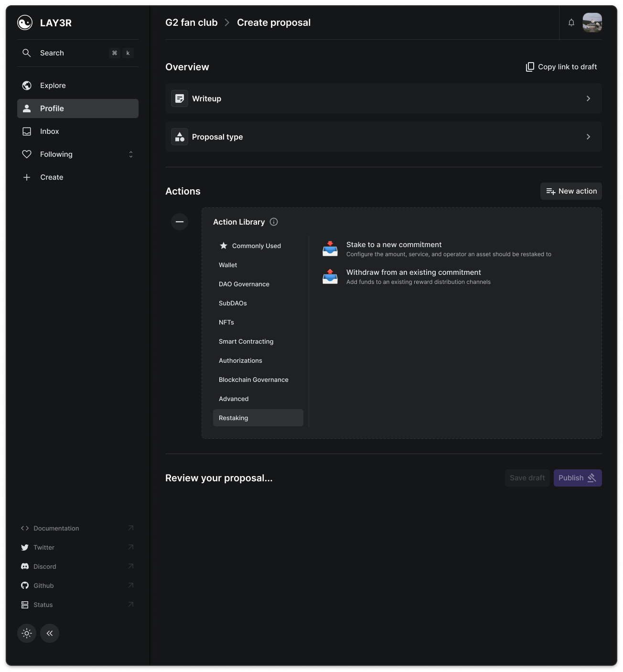Select the DAO Governance category
The image size is (623, 672).
click(244, 284)
